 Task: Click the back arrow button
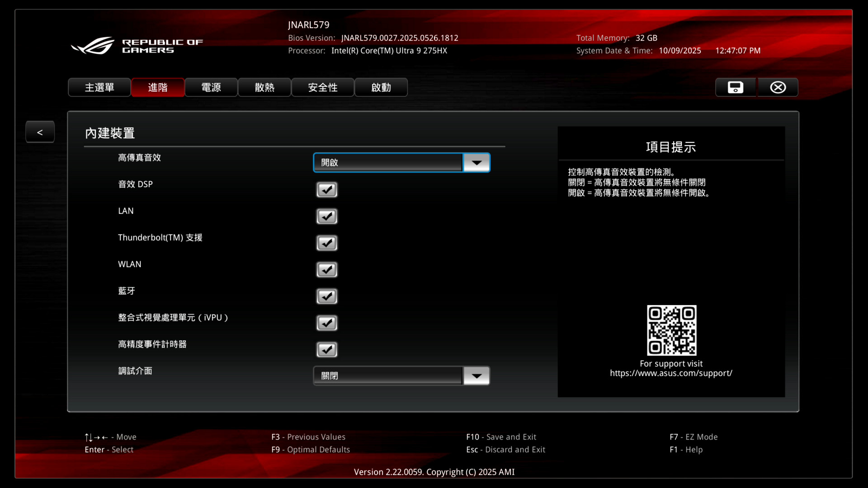click(x=40, y=132)
